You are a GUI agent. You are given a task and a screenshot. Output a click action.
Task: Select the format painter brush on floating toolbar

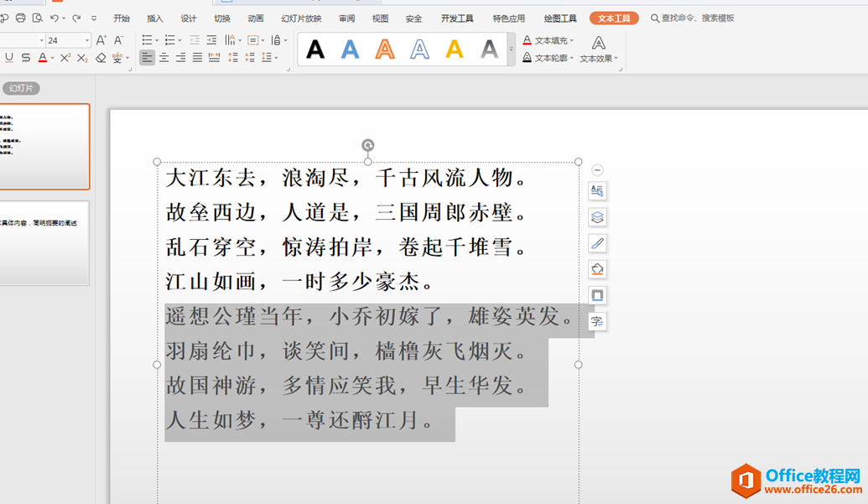[597, 243]
